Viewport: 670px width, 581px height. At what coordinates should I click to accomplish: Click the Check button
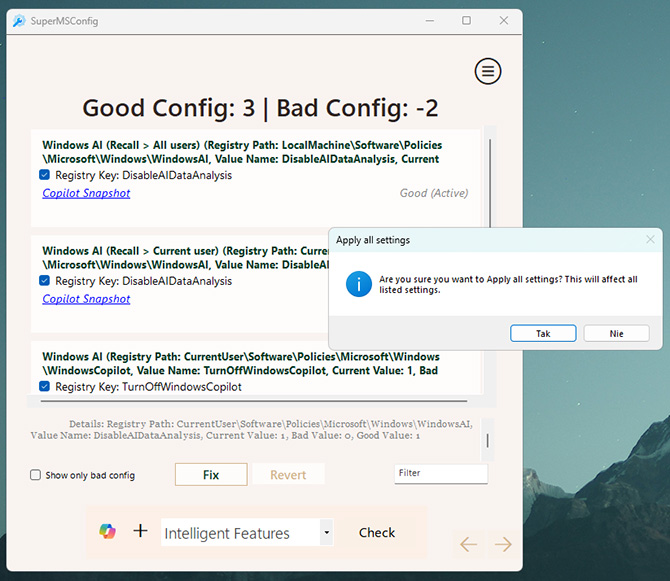377,532
